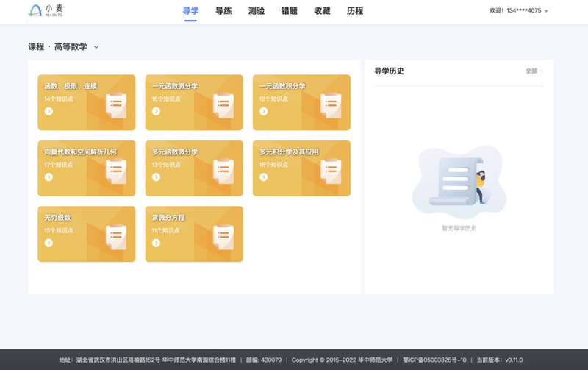
Task: Expand the 课程 · 高等数学 course dropdown
Action: pos(96,47)
